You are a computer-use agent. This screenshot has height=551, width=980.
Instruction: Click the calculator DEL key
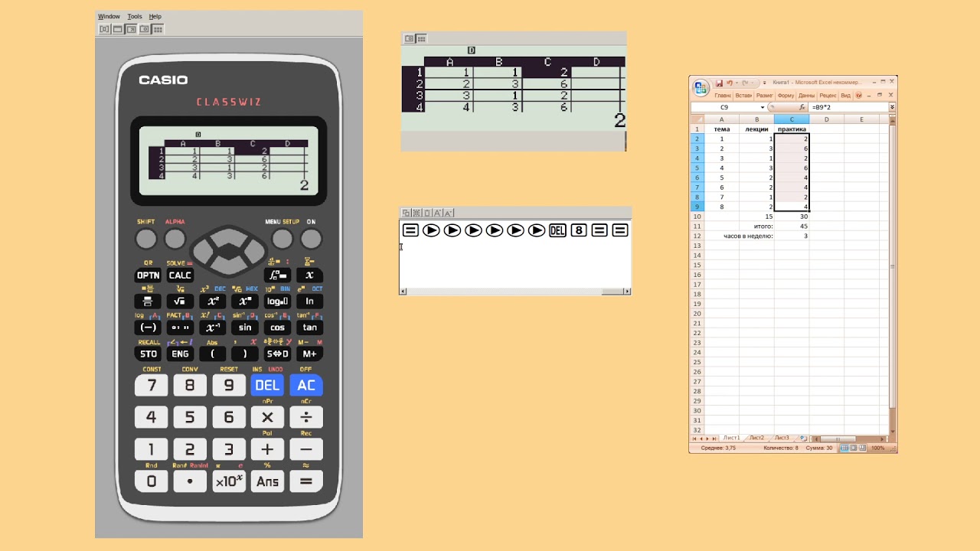tap(267, 386)
